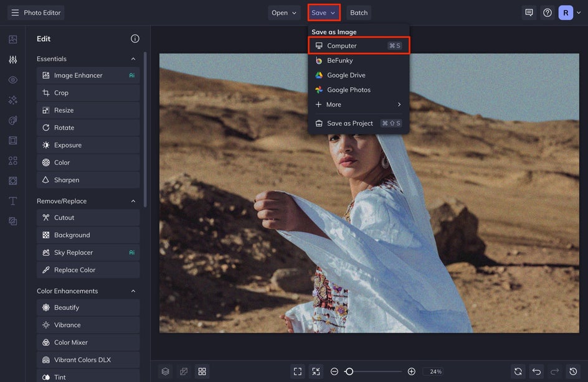Open the Image Manager sidebar icon
588x382 pixels.
point(12,39)
